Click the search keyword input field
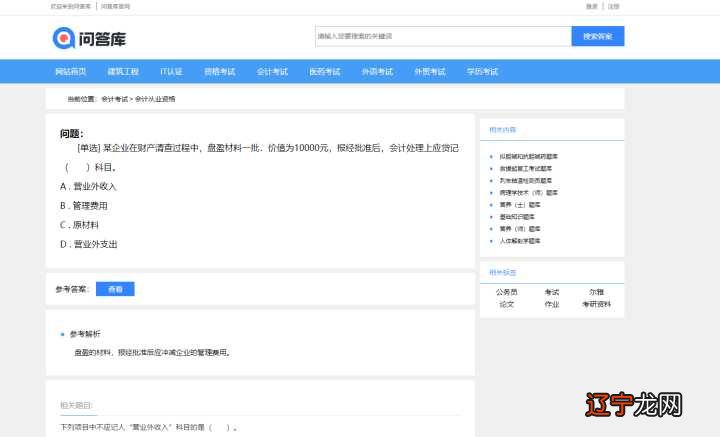 pyautogui.click(x=443, y=36)
